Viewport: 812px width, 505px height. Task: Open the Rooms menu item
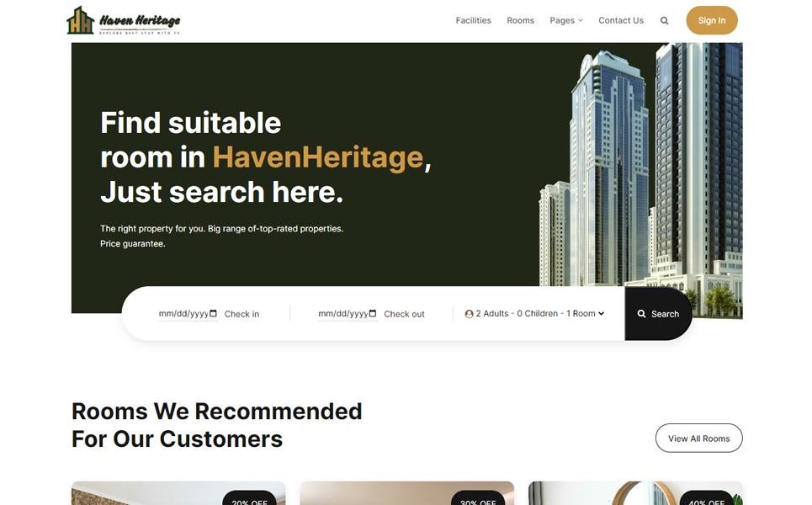click(521, 21)
